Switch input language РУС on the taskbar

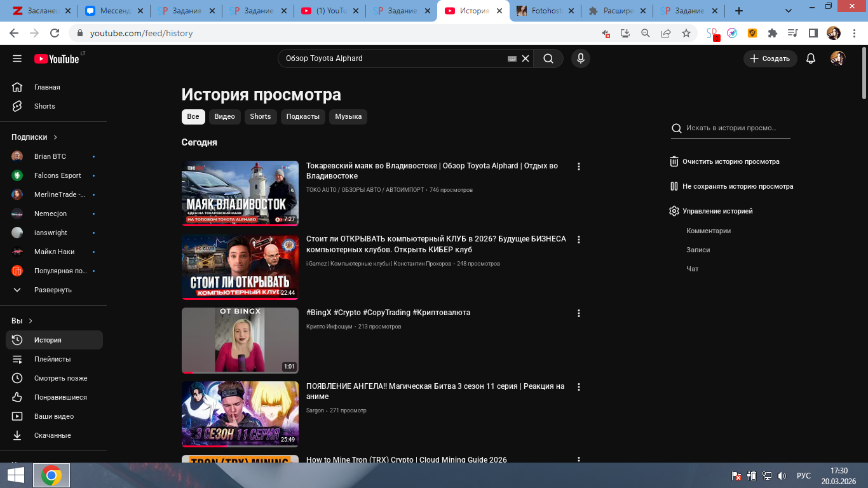[804, 475]
